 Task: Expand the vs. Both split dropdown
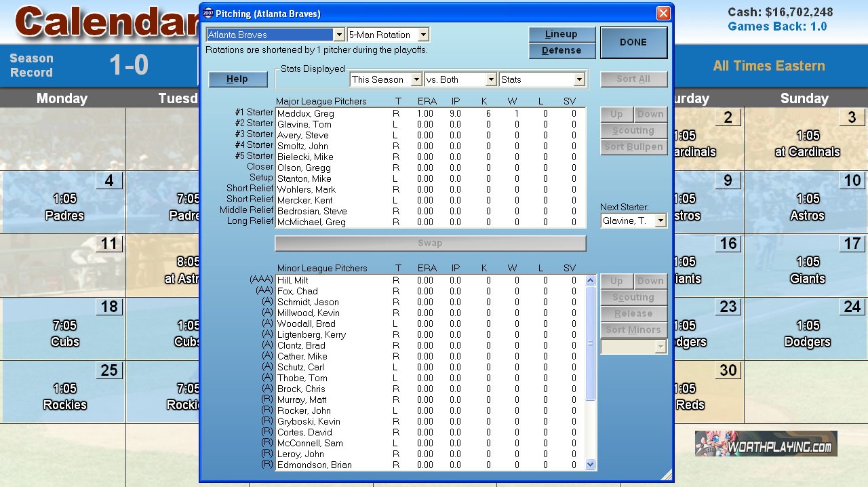pos(491,79)
